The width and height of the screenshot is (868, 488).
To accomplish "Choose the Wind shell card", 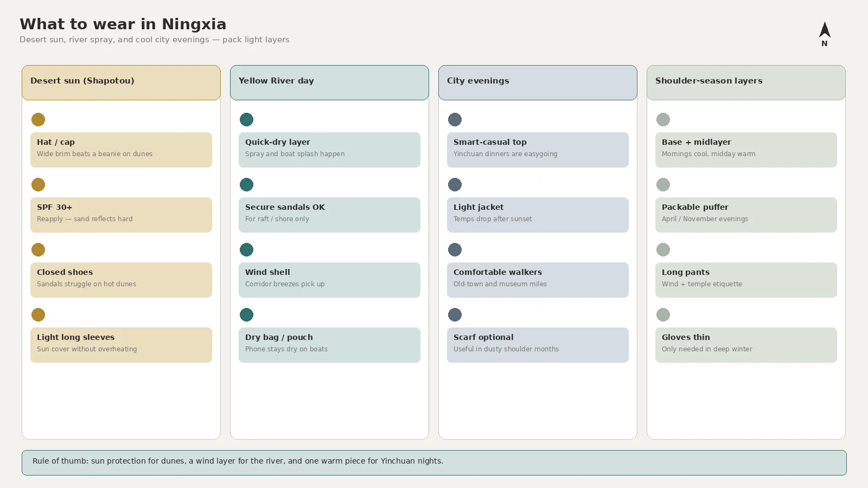I will tap(329, 280).
